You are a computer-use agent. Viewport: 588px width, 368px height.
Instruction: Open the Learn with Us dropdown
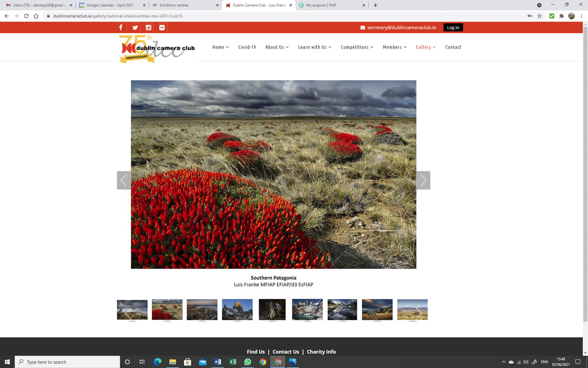point(315,47)
